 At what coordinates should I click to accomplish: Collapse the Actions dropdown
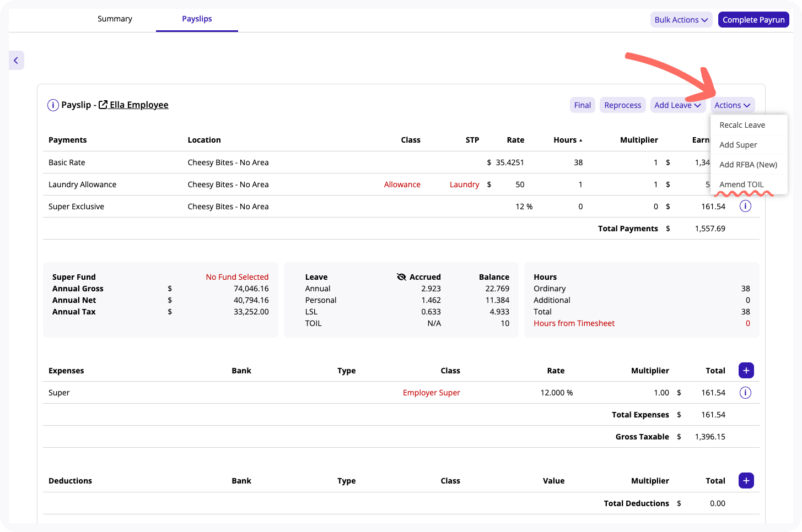733,105
